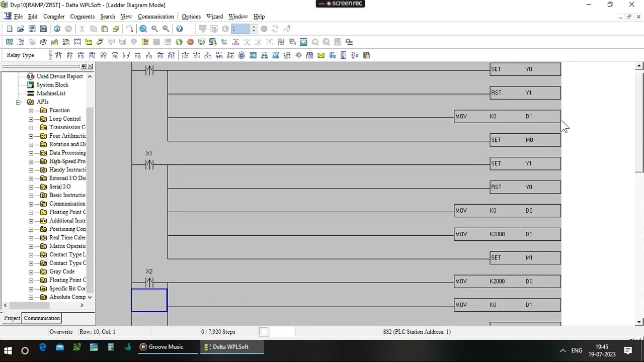Open the notification center icon
The height and width of the screenshot is (362, 644).
[628, 350]
